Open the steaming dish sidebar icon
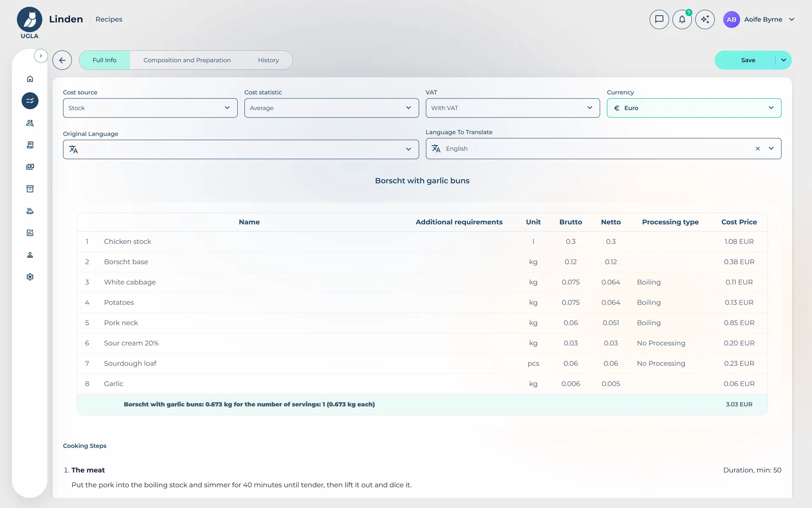 coord(30,211)
